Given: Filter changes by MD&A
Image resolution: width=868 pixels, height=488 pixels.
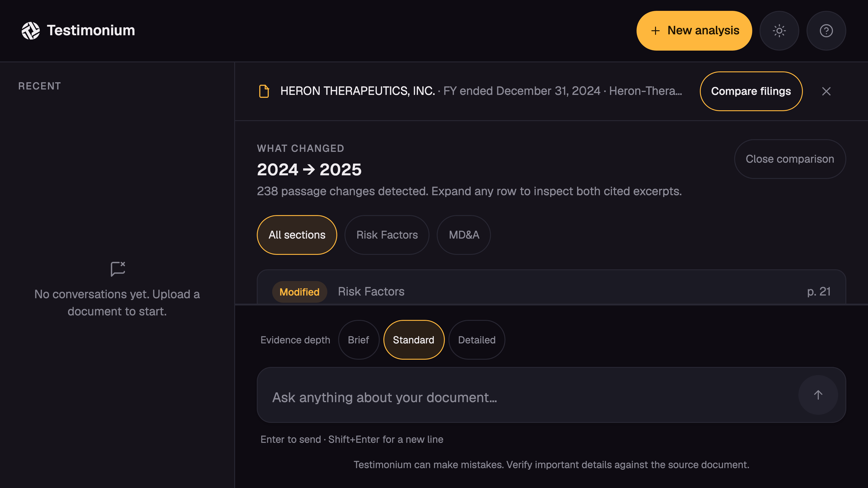Looking at the screenshot, I should [464, 235].
